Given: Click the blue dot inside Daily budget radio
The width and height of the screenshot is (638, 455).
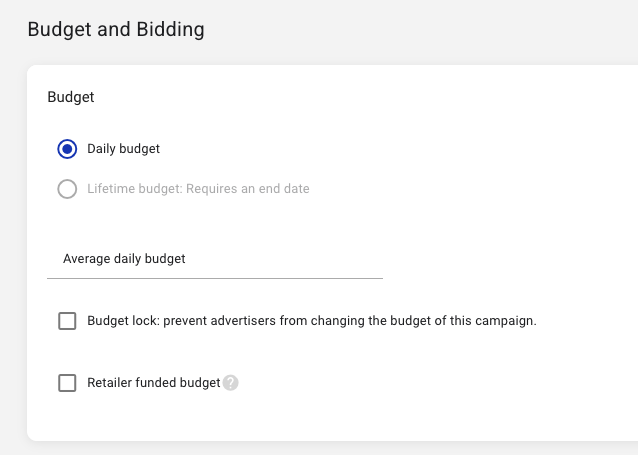Looking at the screenshot, I should [x=67, y=149].
